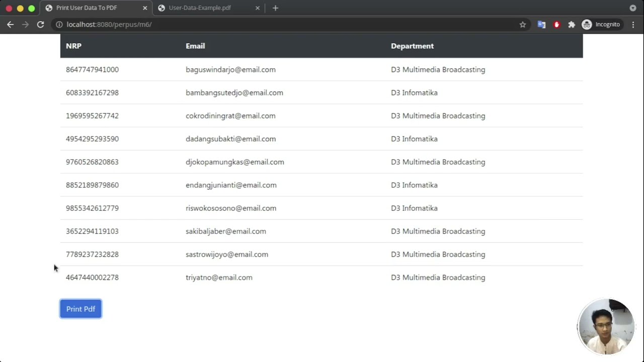Click the webcam presenter thumbnail
Viewport: 644px width, 362px height.
[x=606, y=327]
